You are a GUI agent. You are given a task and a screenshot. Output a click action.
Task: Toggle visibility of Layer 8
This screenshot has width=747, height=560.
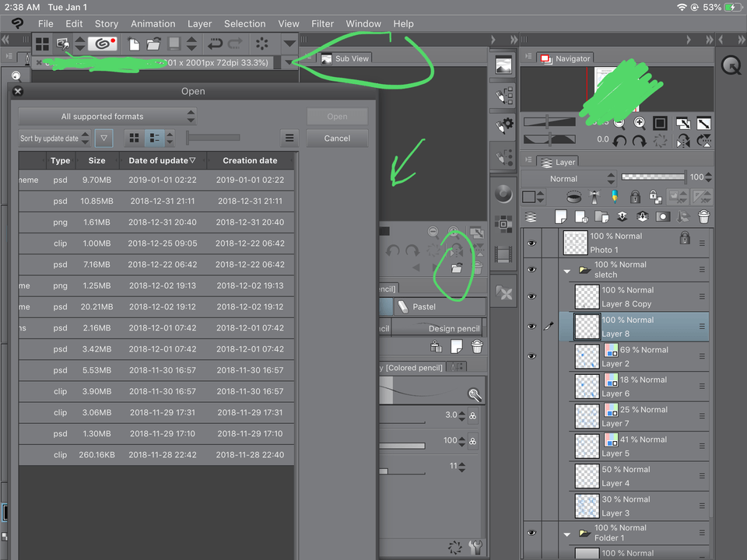531,326
